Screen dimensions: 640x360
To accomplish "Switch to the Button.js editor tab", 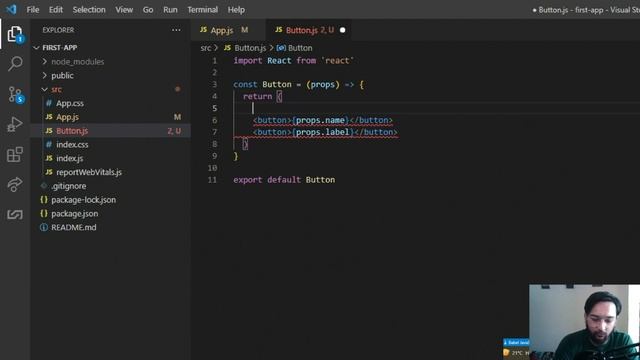I will pyautogui.click(x=309, y=30).
